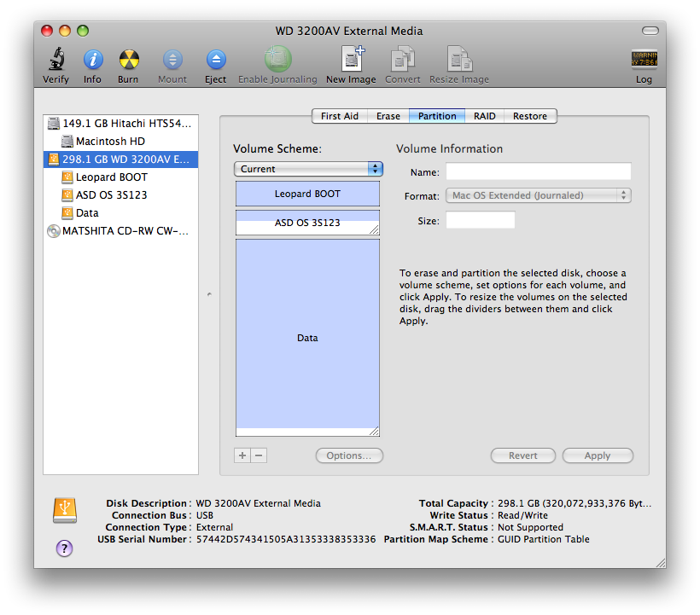Eject the selected disk
700x615 pixels.
(x=215, y=61)
